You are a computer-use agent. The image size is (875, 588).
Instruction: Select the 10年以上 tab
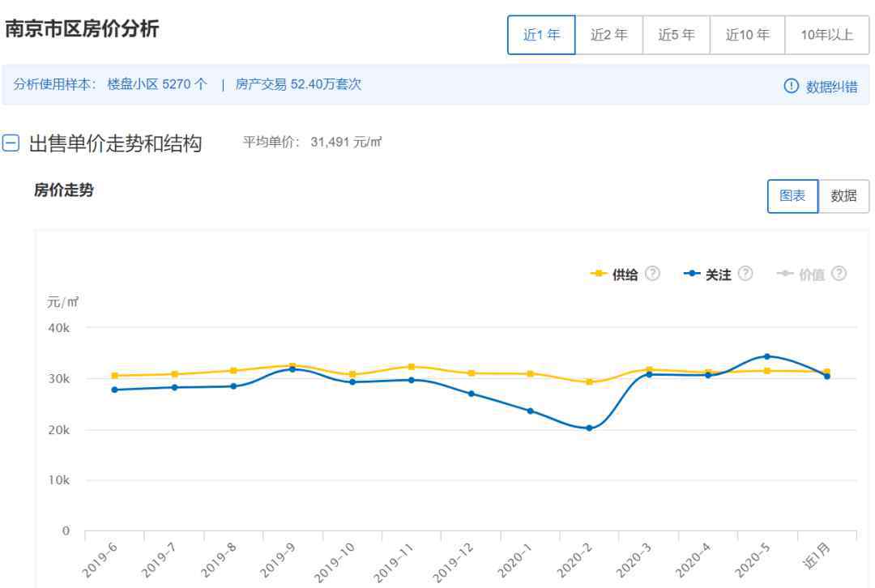[826, 35]
